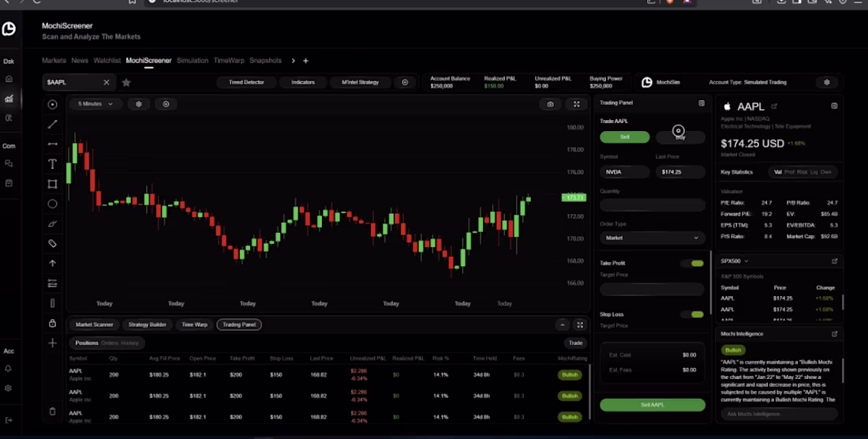Select the Buy side toggle
The width and height of the screenshot is (868, 439).
click(680, 137)
